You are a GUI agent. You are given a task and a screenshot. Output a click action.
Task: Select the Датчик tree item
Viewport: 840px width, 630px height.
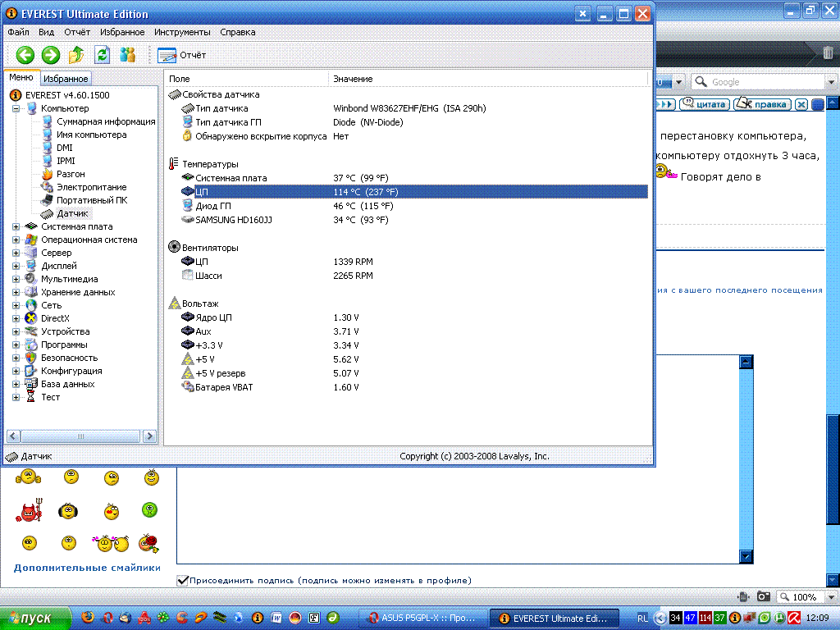pyautogui.click(x=72, y=213)
